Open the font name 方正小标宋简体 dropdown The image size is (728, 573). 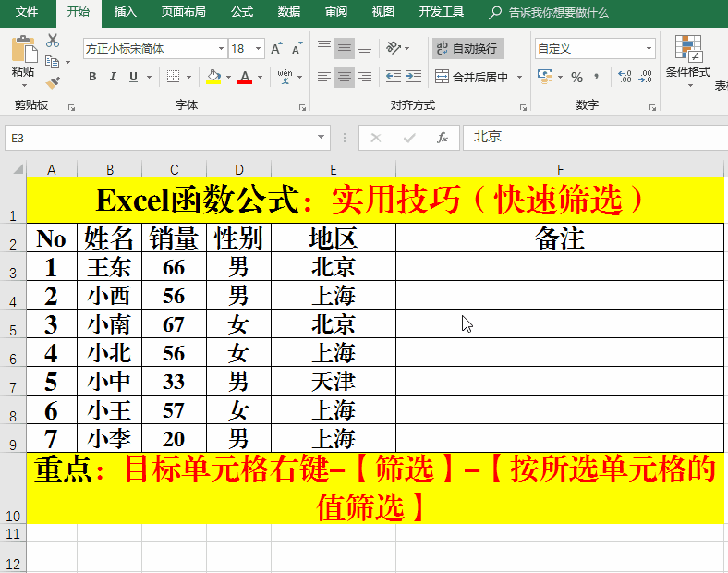tap(221, 49)
